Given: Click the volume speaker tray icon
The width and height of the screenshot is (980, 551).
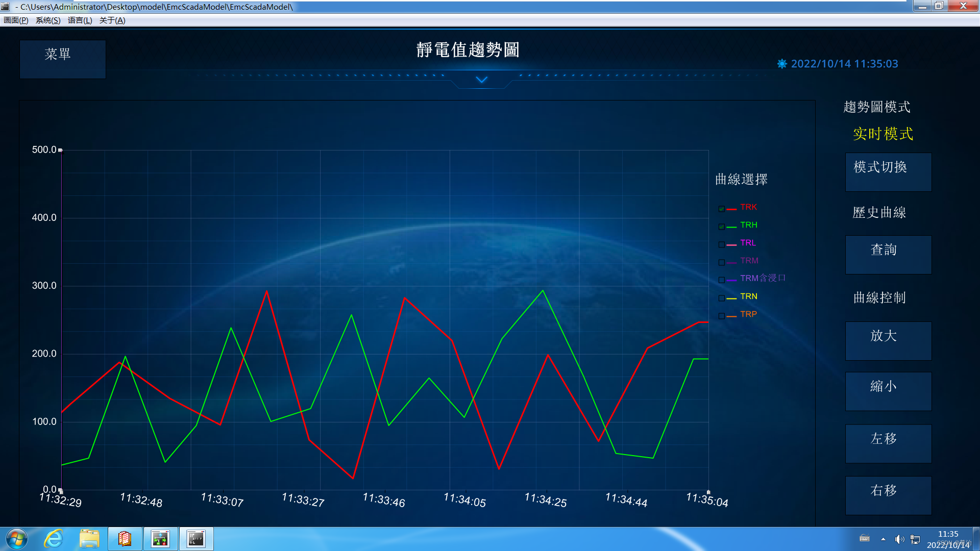Looking at the screenshot, I should pyautogui.click(x=899, y=539).
